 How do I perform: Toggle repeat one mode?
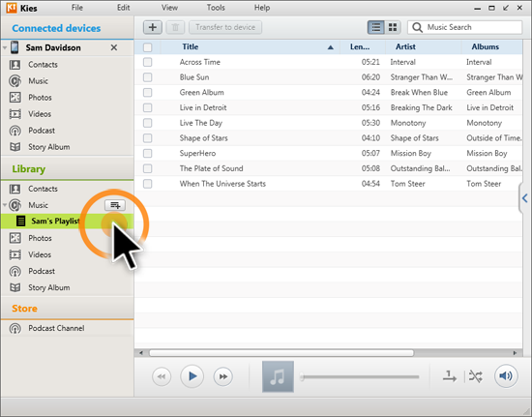coord(450,376)
